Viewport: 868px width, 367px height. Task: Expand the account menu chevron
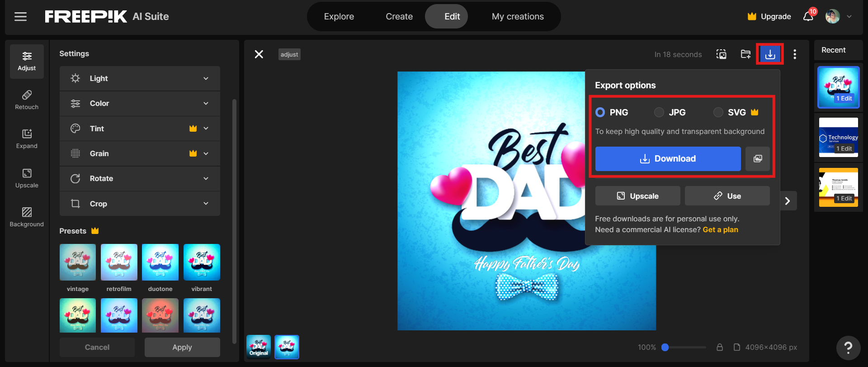click(849, 17)
